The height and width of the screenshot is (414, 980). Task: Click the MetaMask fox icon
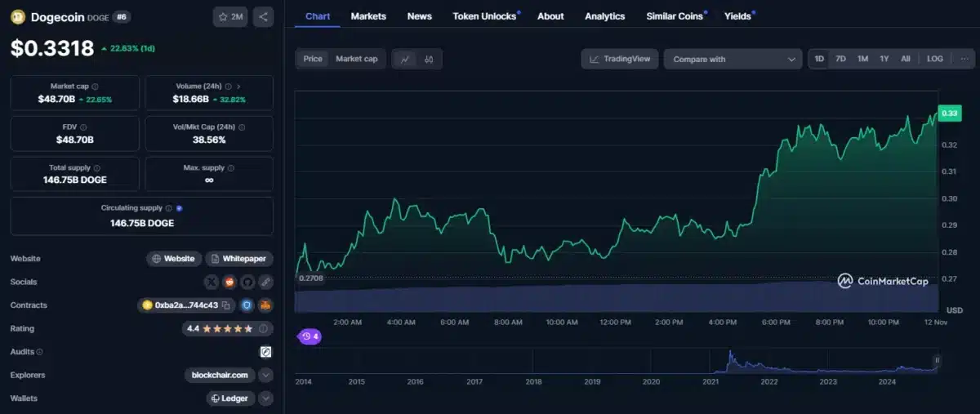coord(265,305)
